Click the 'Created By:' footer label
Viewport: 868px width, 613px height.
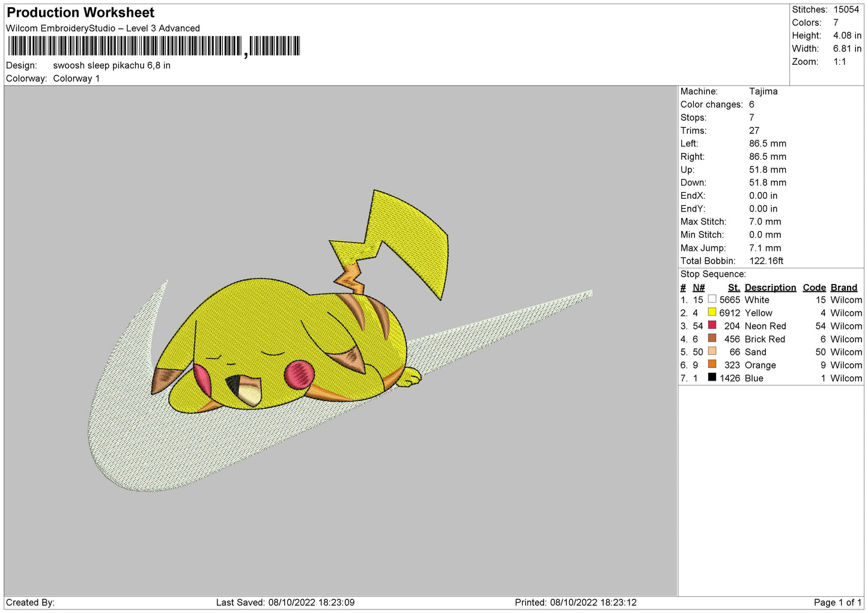click(x=30, y=602)
